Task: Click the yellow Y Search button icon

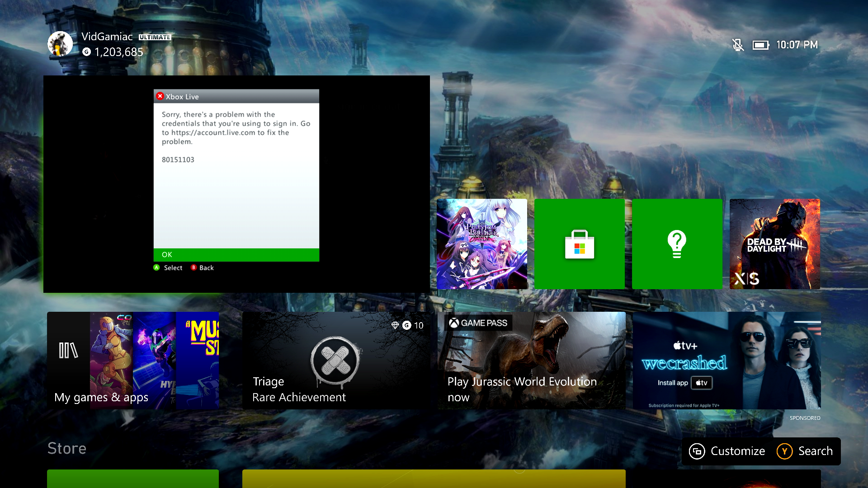Action: [x=785, y=451]
